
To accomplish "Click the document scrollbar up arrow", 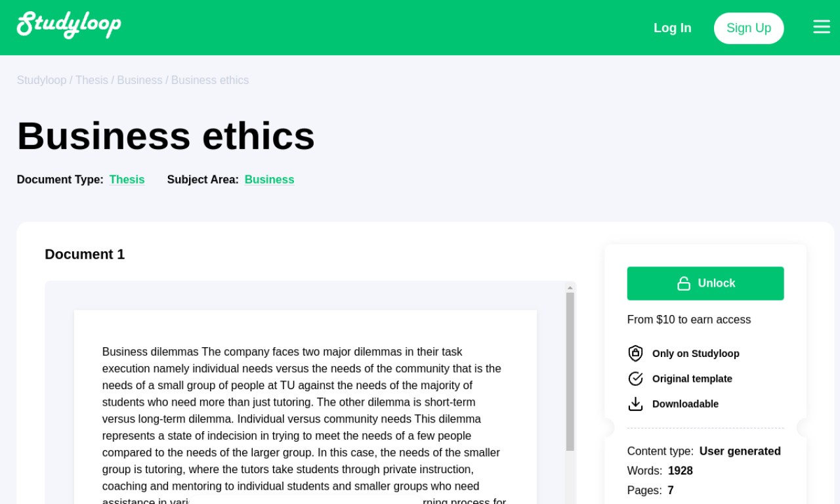I will pos(570,287).
